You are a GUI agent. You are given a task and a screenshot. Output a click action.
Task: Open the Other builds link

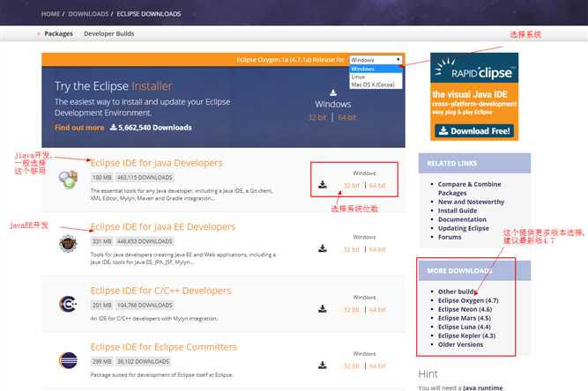coord(458,291)
